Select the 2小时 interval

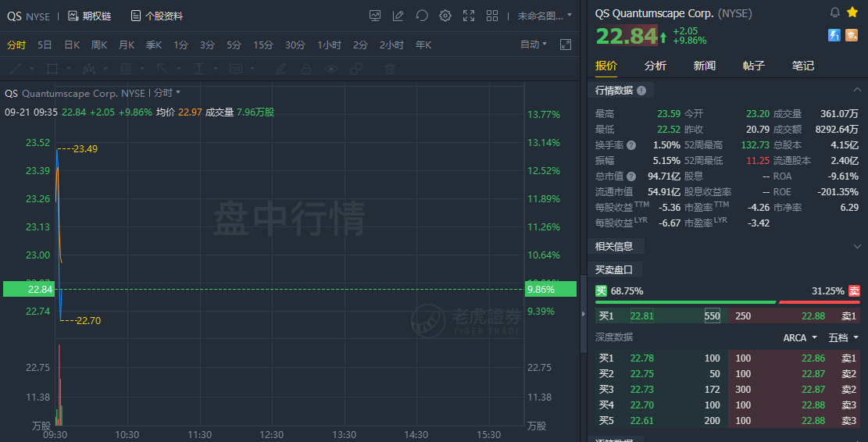point(391,45)
